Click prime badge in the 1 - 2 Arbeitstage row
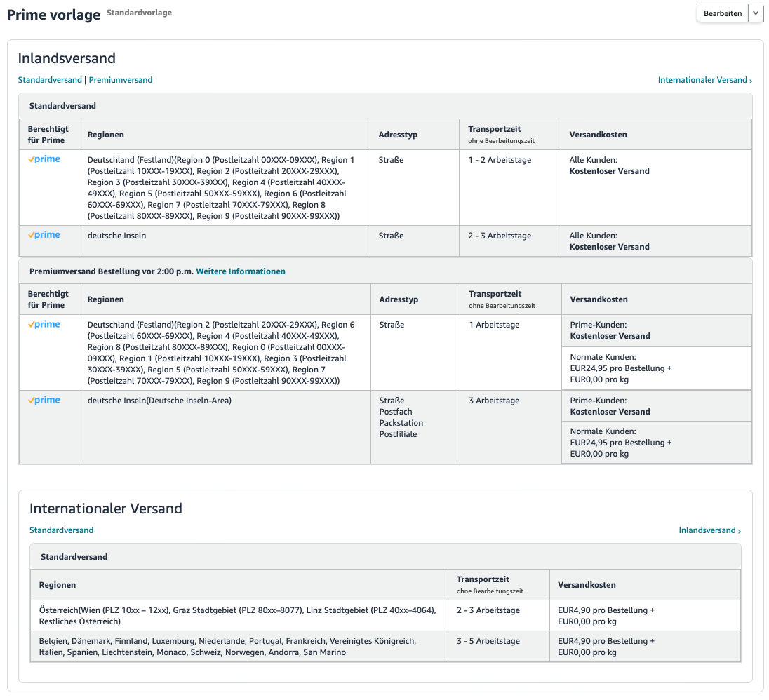769x700 pixels. 44,159
